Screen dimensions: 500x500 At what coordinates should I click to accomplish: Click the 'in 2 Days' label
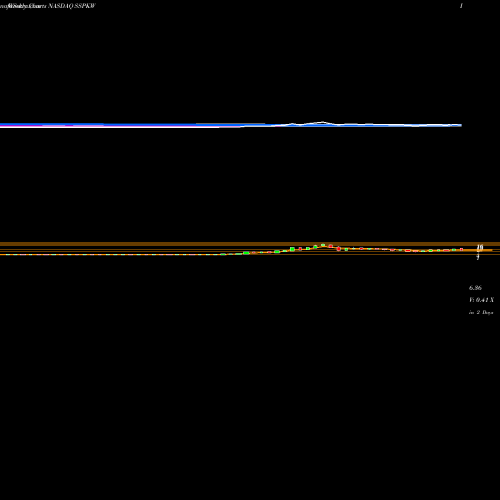(481, 312)
